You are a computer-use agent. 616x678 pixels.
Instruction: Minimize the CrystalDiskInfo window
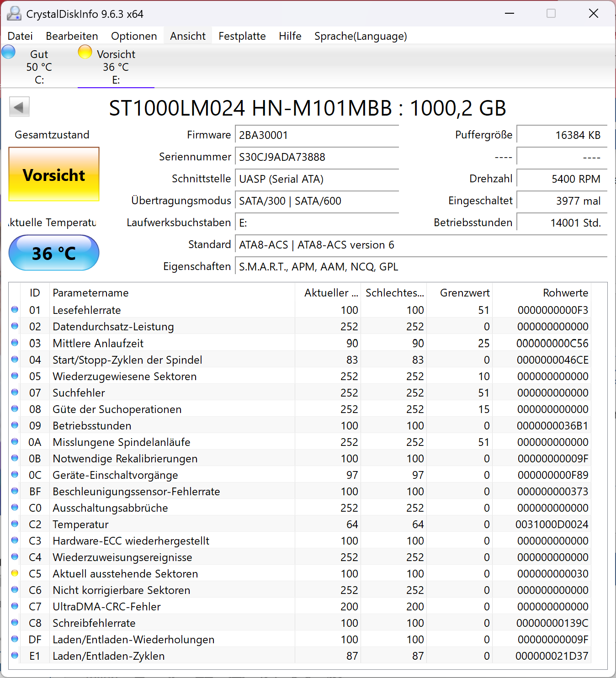510,14
